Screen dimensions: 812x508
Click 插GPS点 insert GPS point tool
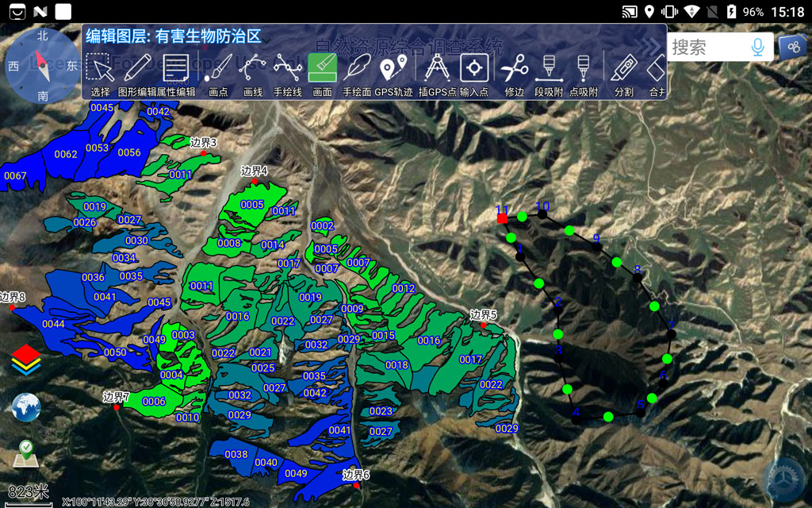coord(437,73)
